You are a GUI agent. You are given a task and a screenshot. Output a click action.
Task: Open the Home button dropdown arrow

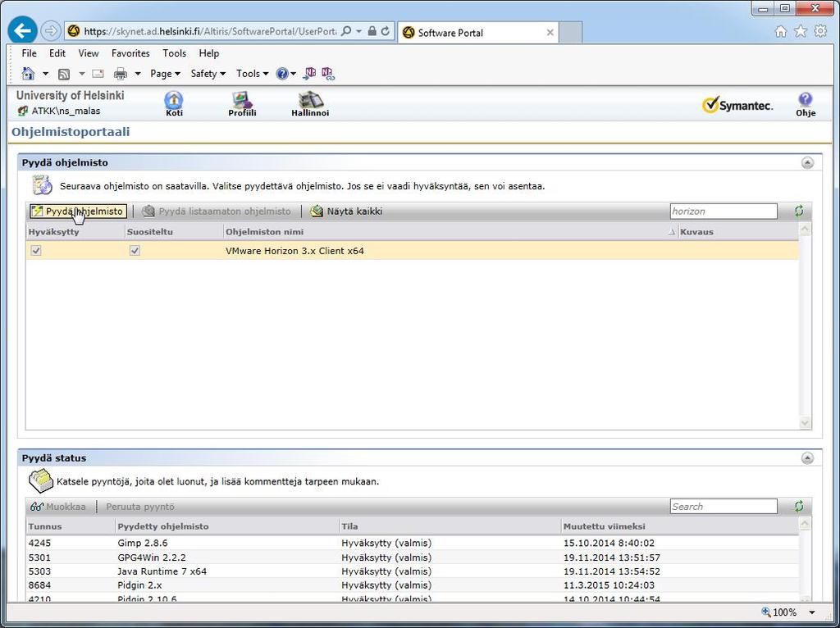[x=46, y=74]
